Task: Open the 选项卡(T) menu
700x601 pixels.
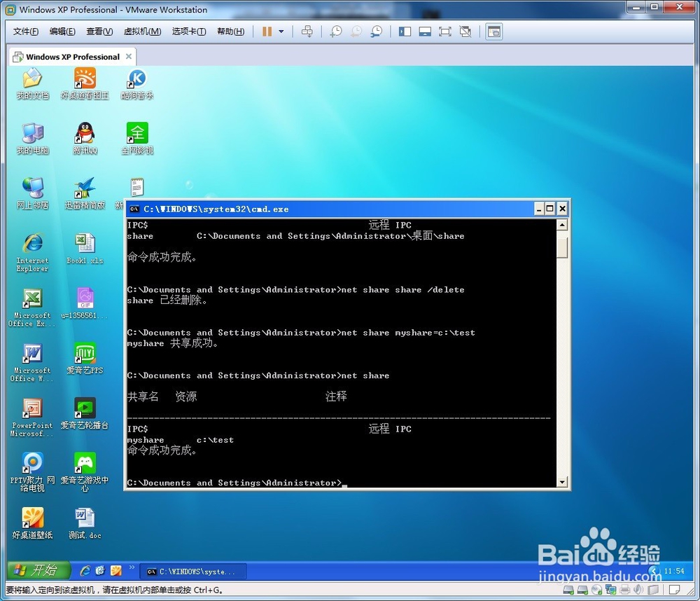Action: pos(189,32)
